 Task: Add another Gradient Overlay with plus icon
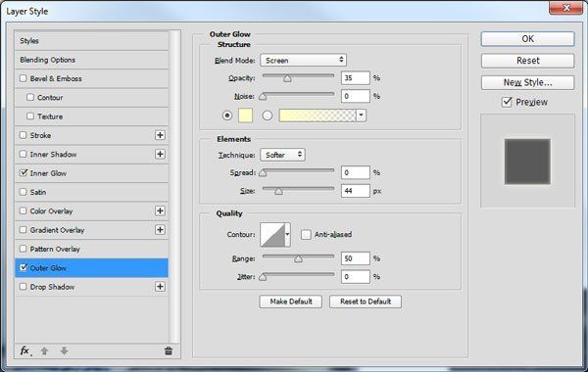point(160,230)
